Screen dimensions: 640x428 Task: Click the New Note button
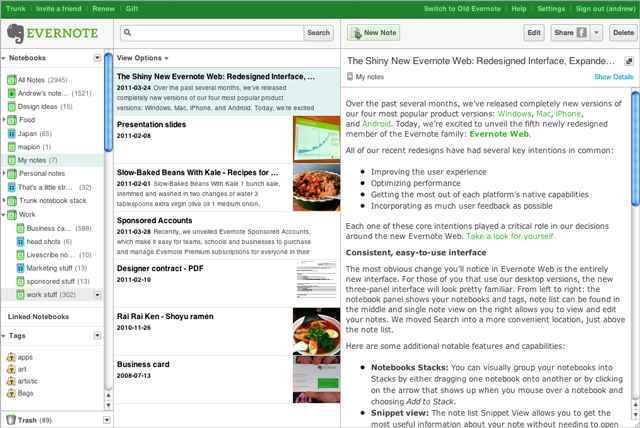[373, 33]
